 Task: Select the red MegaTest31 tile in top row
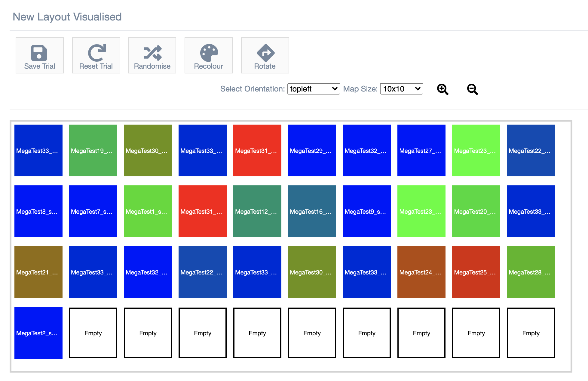coord(257,150)
